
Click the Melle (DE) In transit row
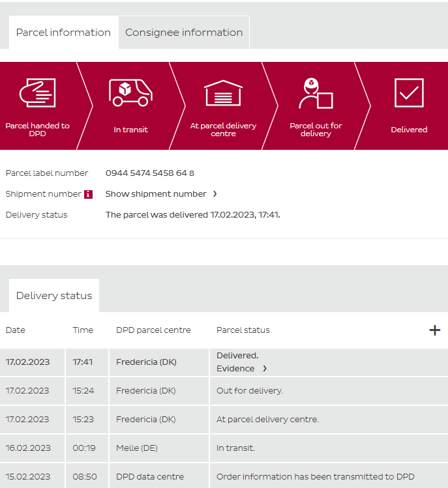pos(224,448)
